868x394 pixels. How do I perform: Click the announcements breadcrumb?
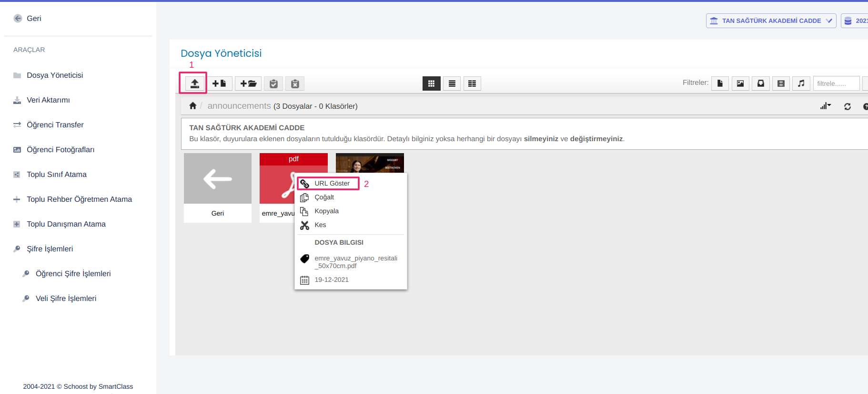pos(239,106)
